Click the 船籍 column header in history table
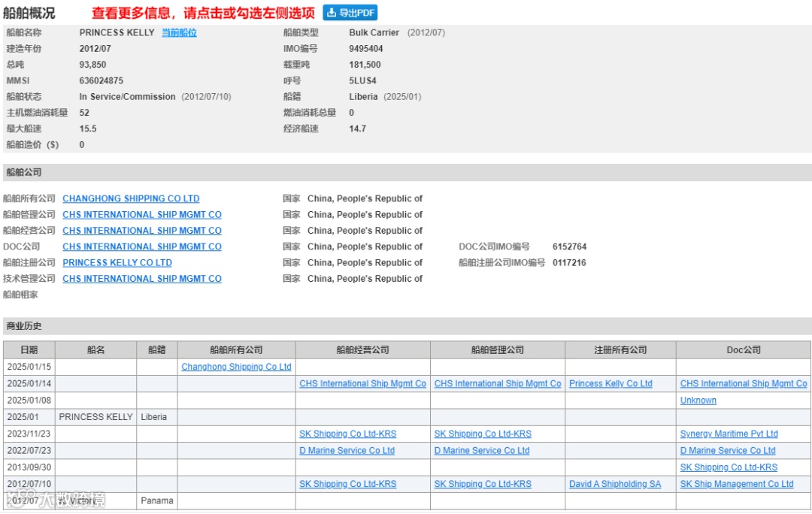 (157, 350)
